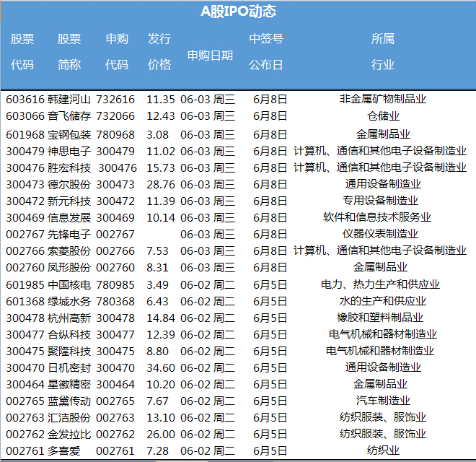Click stock code 601968
476x462 pixels.
point(25,135)
